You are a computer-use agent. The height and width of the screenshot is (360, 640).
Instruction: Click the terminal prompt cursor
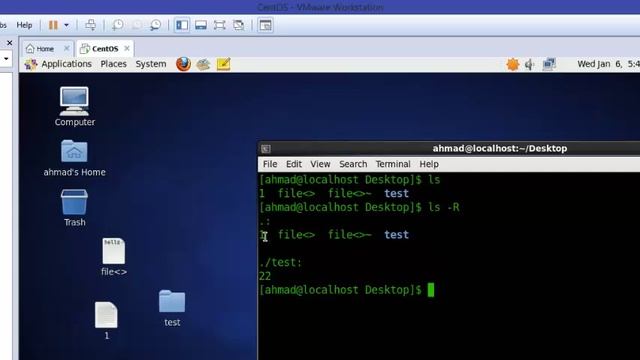(431, 290)
